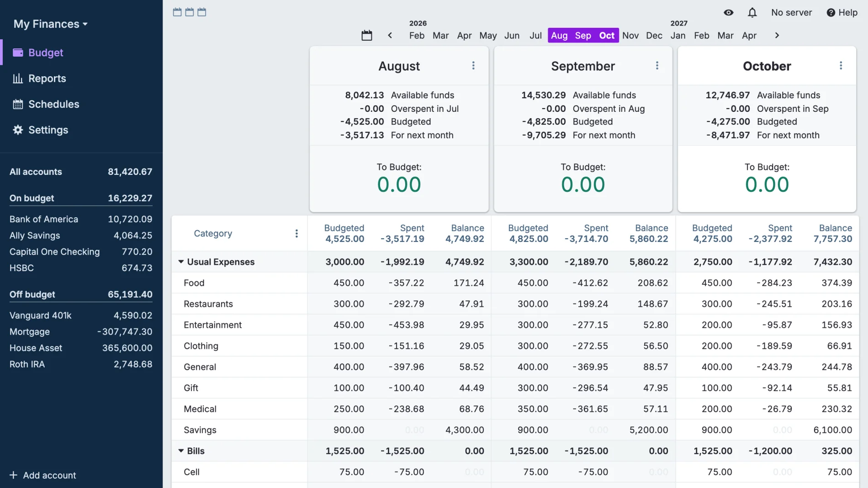Collapse Bills category group

pos(181,451)
